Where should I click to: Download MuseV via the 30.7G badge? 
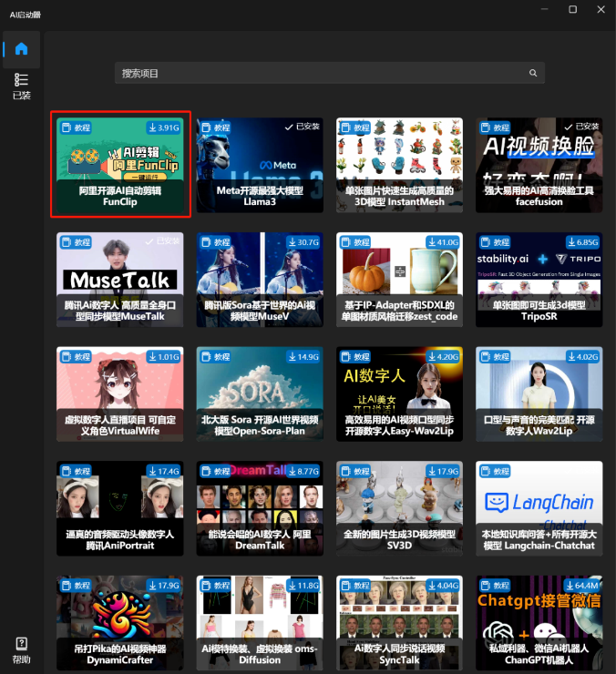coord(303,242)
